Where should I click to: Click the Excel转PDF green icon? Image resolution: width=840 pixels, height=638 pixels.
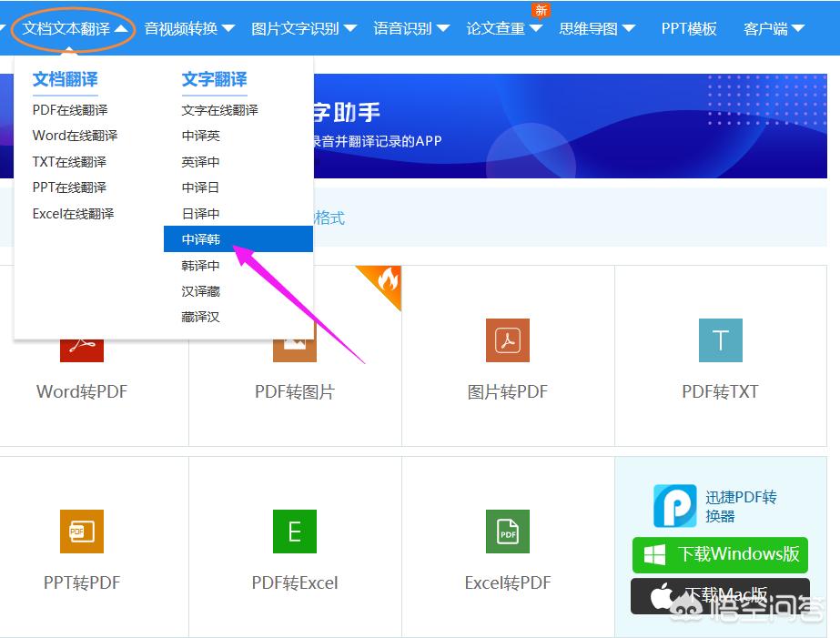pyautogui.click(x=507, y=532)
